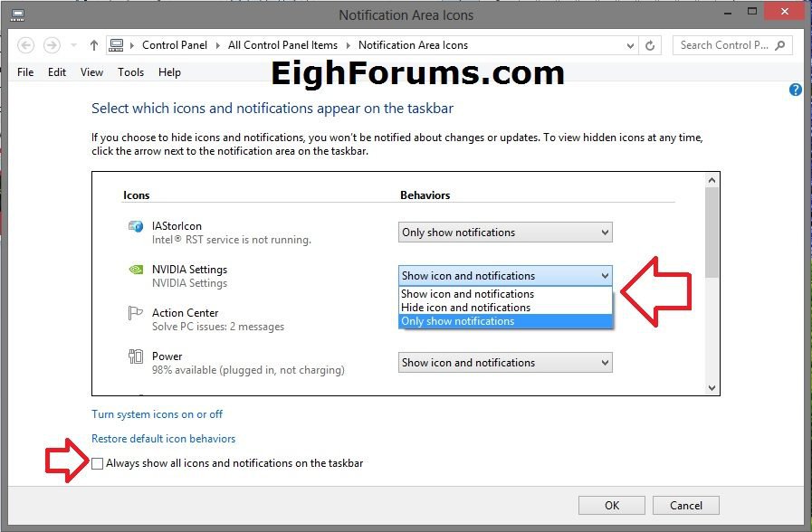Click inside the Search Control Panel field

point(724,44)
